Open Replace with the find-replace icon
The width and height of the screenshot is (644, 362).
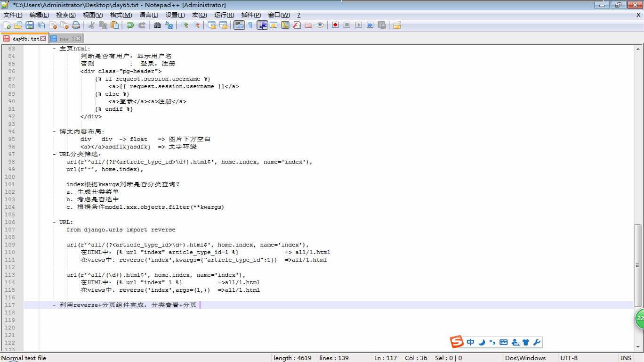point(169,25)
